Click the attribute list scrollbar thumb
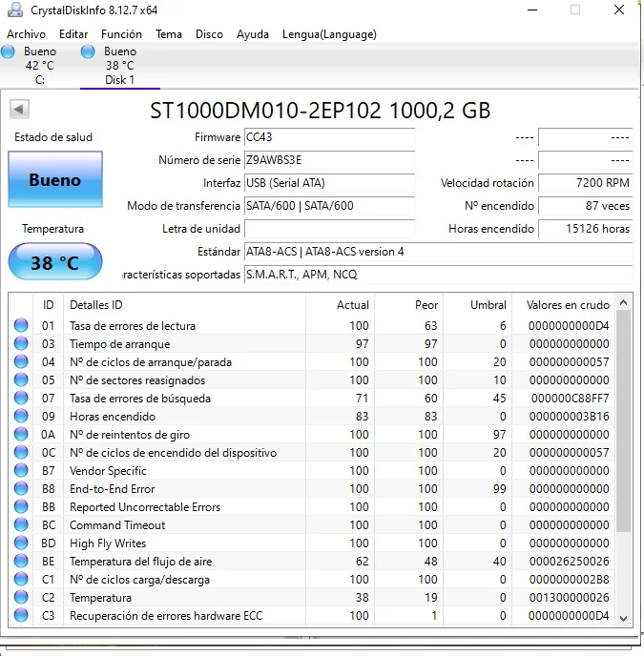Image resolution: width=644 pixels, height=656 pixels. (623, 420)
